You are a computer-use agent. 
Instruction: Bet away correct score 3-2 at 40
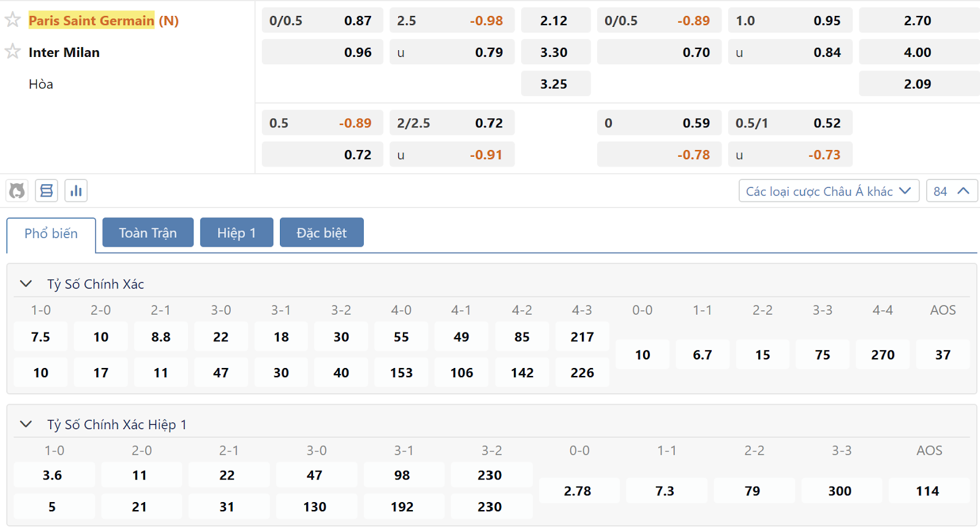click(341, 372)
